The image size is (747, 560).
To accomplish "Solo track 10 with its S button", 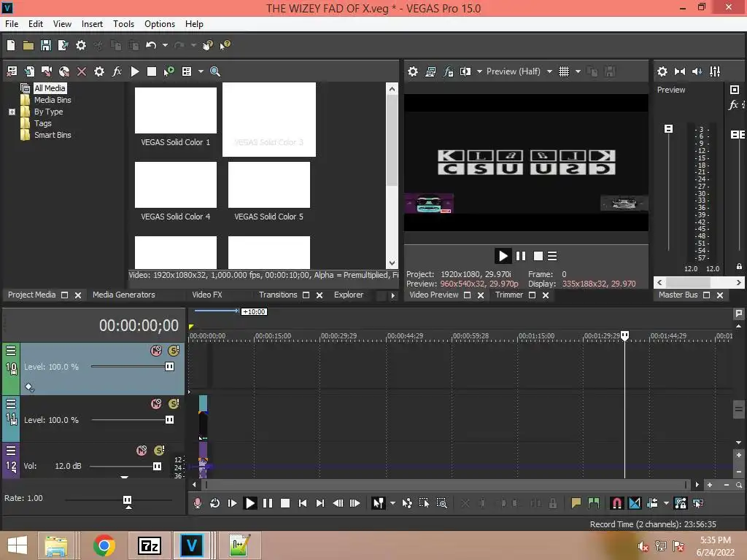I will [174, 351].
